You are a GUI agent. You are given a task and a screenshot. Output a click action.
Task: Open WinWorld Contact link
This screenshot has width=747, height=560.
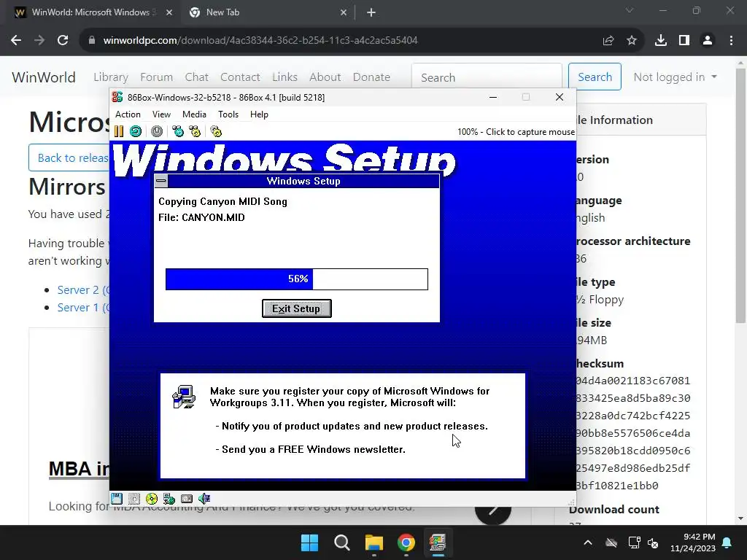(x=240, y=77)
